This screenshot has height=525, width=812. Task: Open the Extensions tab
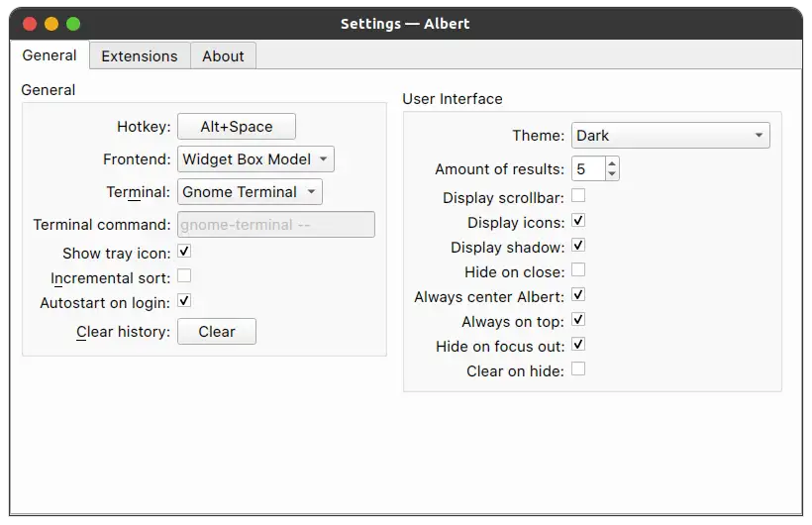[x=140, y=56]
